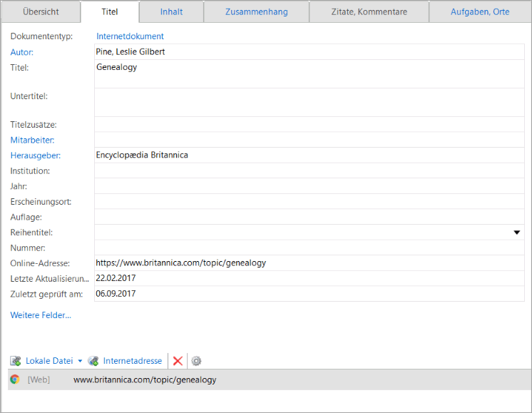Click the Internetadresse globe icon
The image size is (532, 413).
[93, 361]
